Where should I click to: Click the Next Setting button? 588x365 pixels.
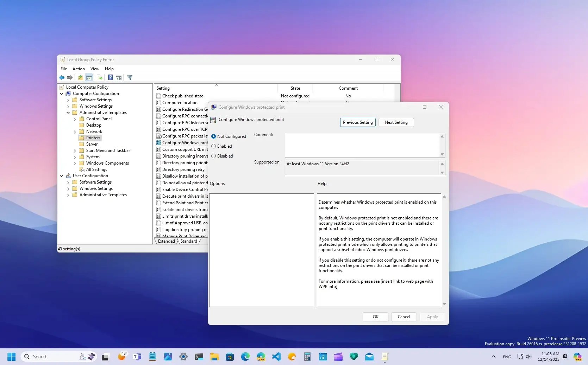(x=396, y=122)
